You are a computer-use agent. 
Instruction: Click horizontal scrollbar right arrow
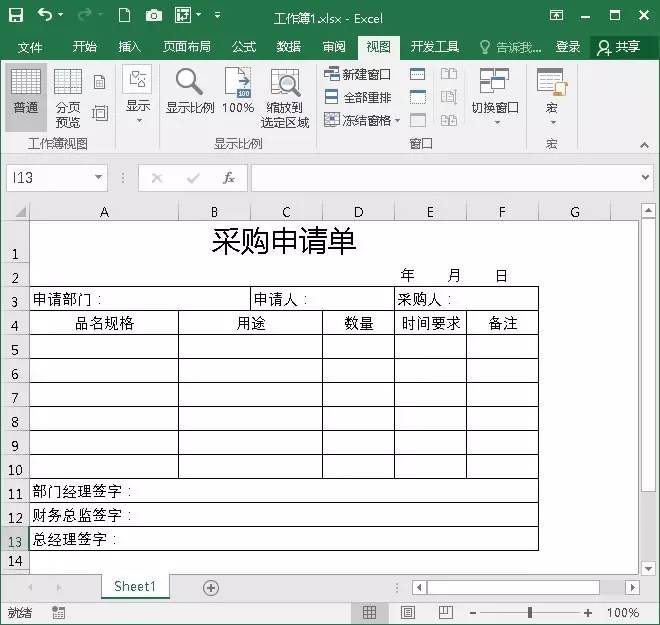tap(632, 587)
